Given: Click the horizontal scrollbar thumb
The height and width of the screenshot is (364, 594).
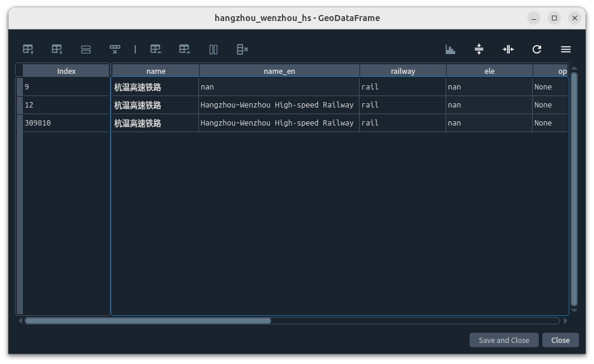Looking at the screenshot, I should [148, 321].
